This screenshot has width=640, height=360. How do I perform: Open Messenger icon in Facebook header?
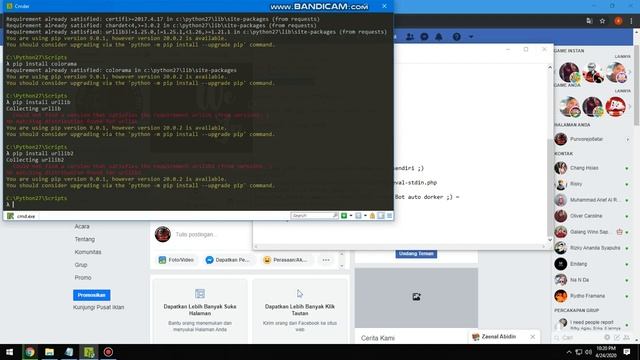click(x=424, y=37)
